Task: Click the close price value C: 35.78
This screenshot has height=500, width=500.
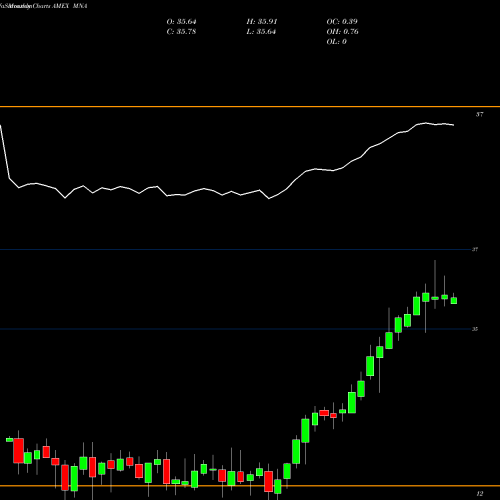Action: click(x=181, y=32)
